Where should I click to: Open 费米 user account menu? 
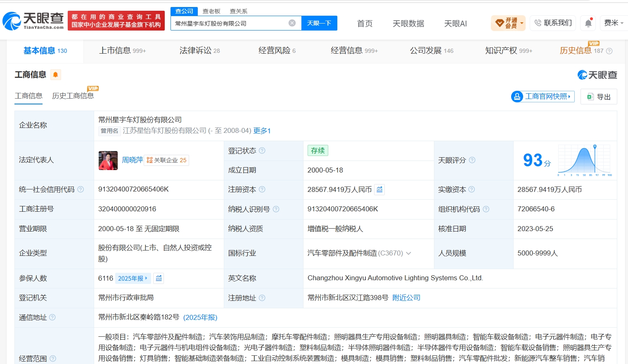(614, 23)
